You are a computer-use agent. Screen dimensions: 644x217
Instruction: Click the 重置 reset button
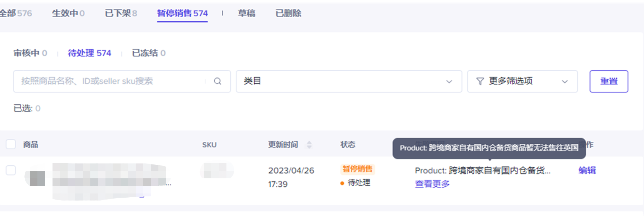coord(609,82)
